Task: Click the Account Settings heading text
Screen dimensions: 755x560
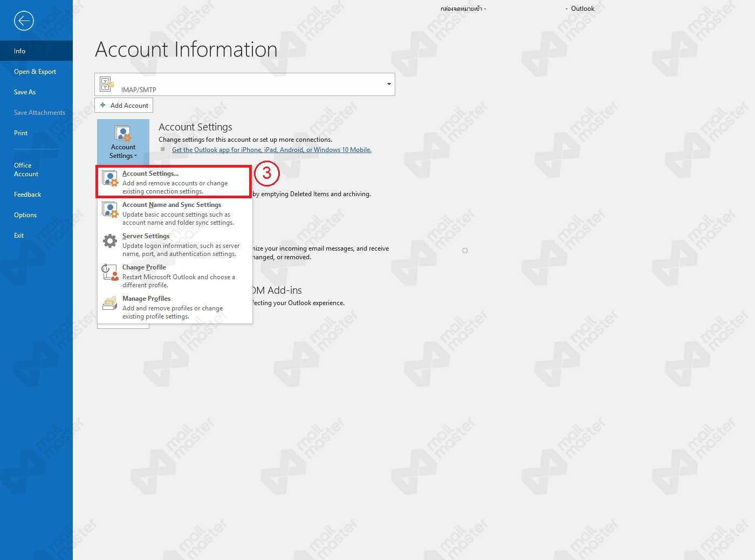Action: 195,127
